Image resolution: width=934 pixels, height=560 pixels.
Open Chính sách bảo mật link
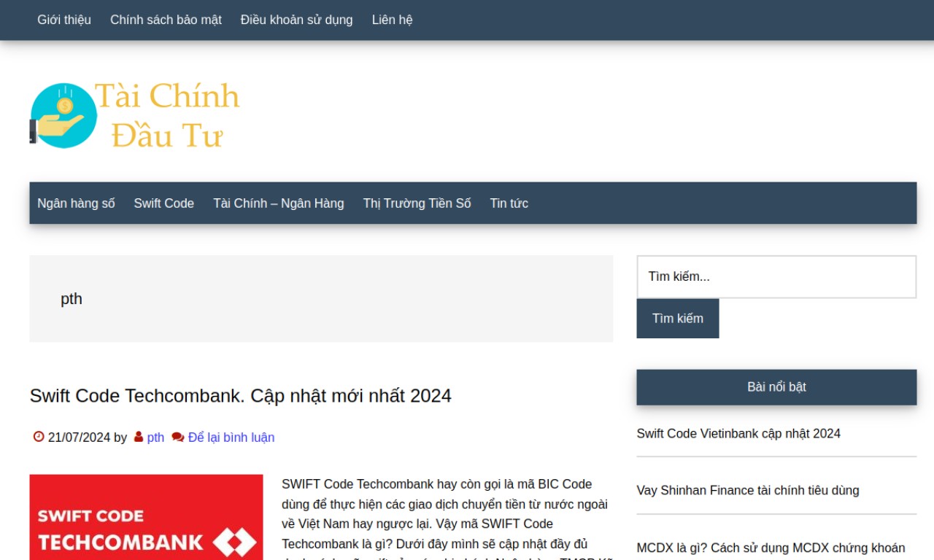click(166, 20)
